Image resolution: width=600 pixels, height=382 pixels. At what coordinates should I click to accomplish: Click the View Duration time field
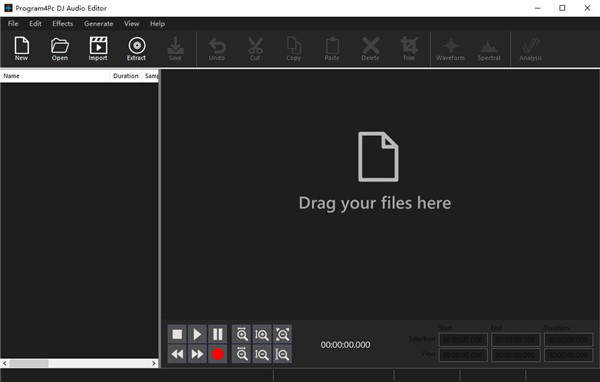point(569,355)
